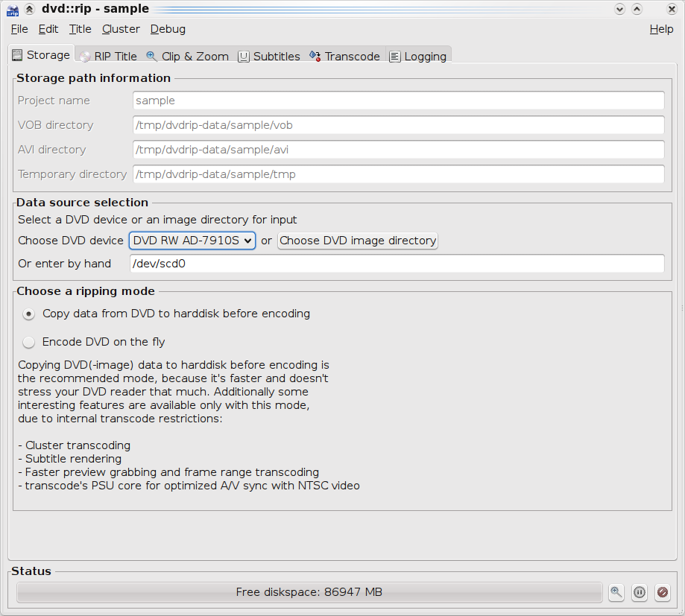
Task: Click the magnifier icon in the status bar
Action: click(x=616, y=592)
